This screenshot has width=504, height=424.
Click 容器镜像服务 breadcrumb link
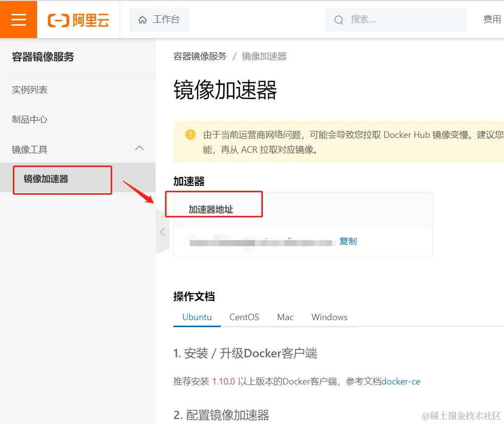[200, 56]
